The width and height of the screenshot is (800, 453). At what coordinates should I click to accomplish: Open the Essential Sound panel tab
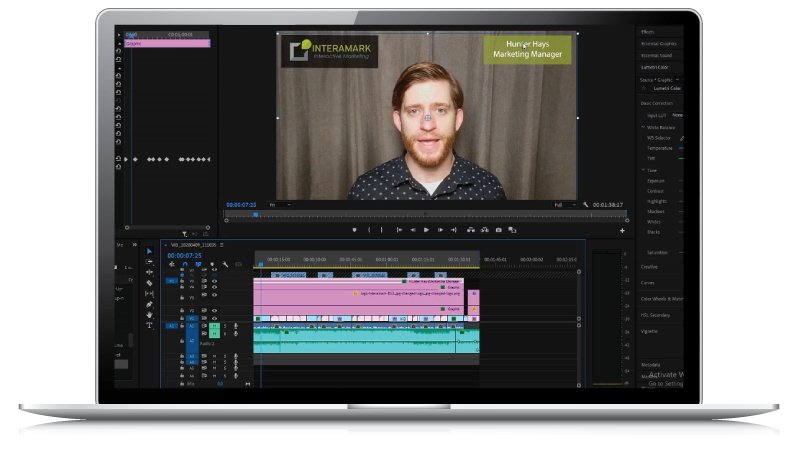pyautogui.click(x=657, y=56)
